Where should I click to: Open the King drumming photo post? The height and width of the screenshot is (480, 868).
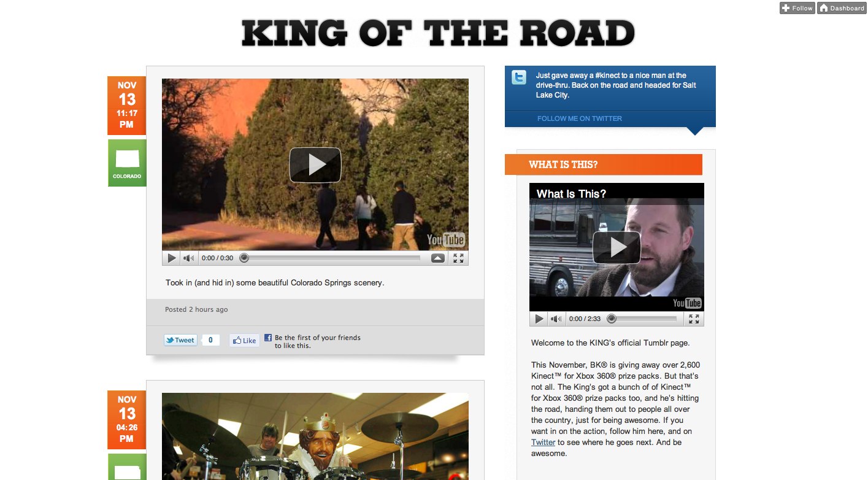[x=315, y=436]
